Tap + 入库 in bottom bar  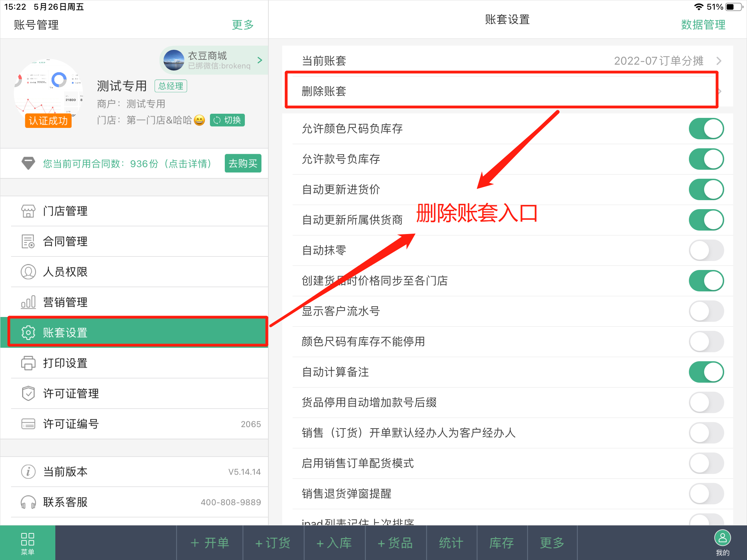334,543
